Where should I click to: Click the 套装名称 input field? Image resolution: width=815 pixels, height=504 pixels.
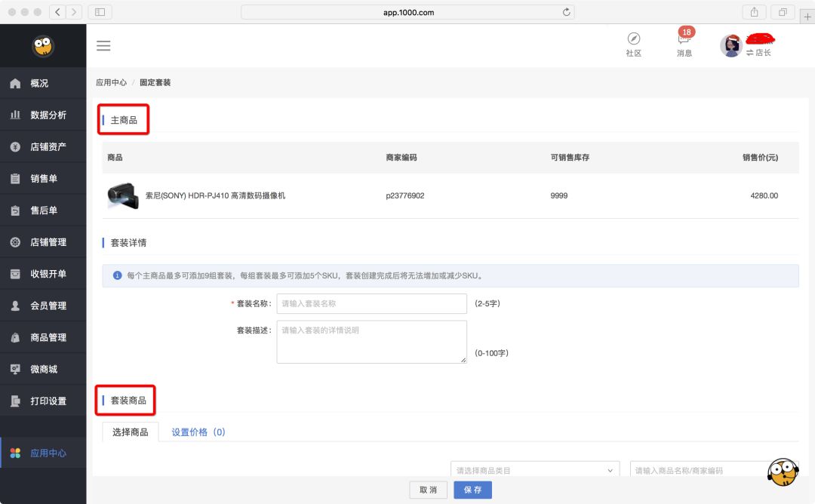coord(371,303)
